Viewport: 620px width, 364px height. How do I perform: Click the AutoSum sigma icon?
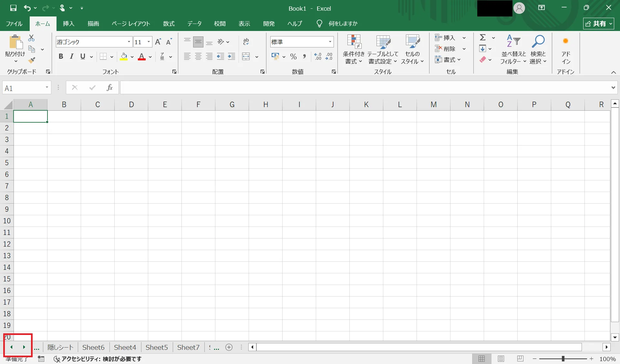coord(482,38)
